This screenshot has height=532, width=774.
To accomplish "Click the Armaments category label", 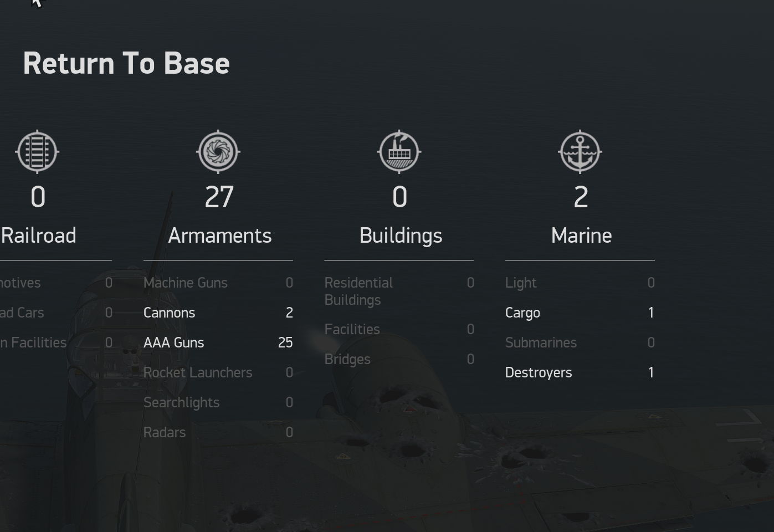I will click(x=219, y=236).
